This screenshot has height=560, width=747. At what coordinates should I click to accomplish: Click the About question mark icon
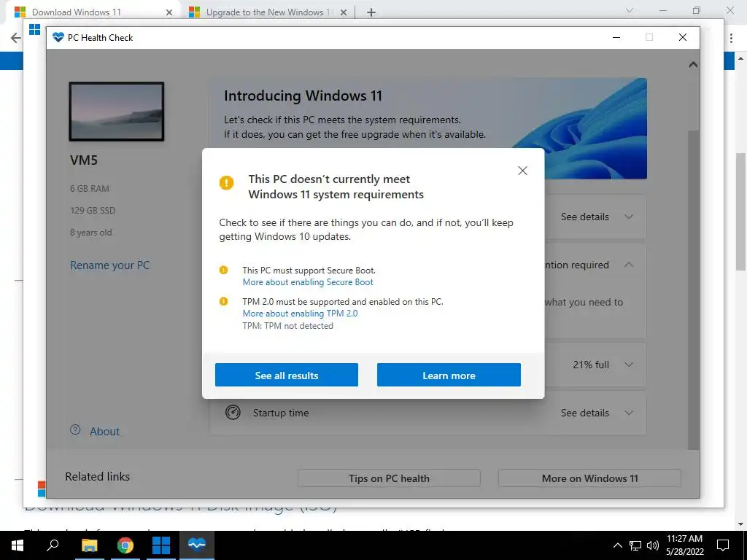(75, 429)
